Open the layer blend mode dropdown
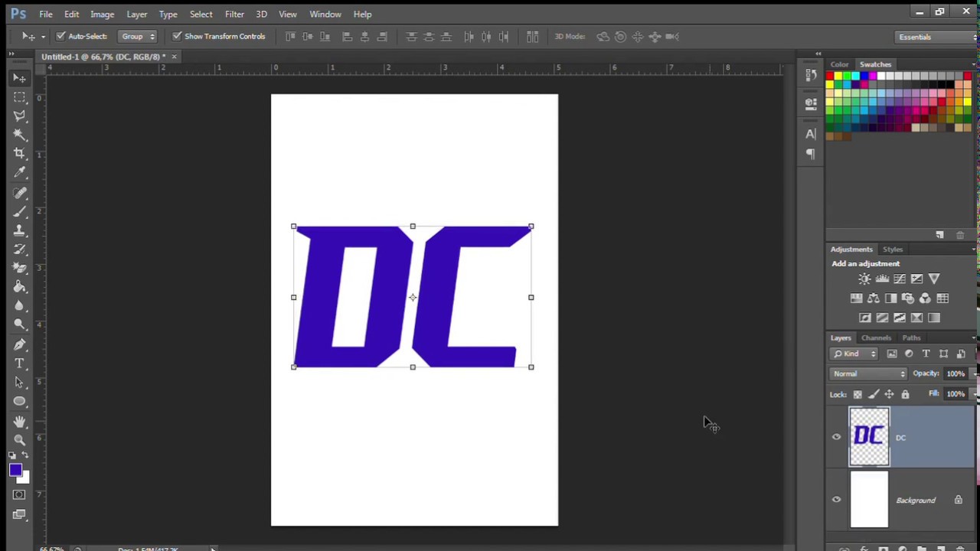Image resolution: width=980 pixels, height=551 pixels. (868, 373)
